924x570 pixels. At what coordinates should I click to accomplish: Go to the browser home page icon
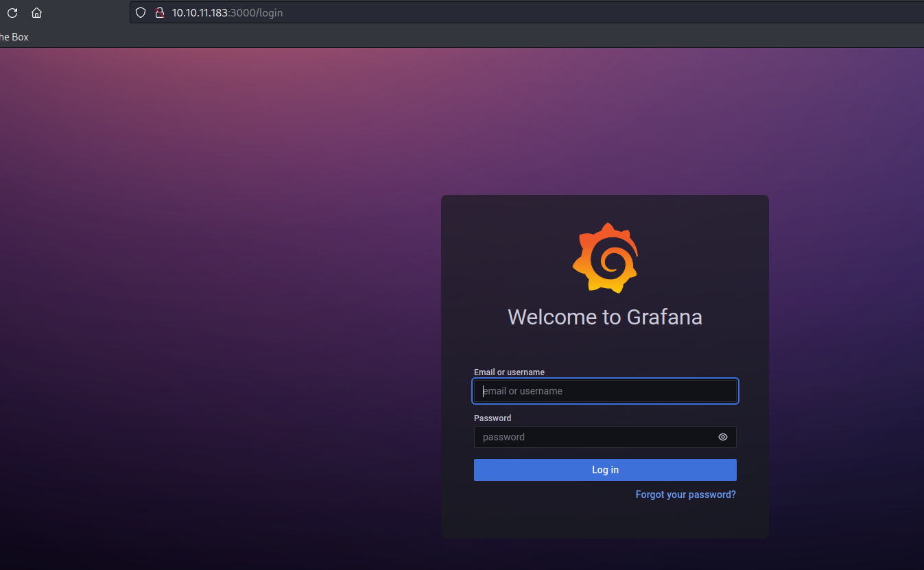point(37,13)
